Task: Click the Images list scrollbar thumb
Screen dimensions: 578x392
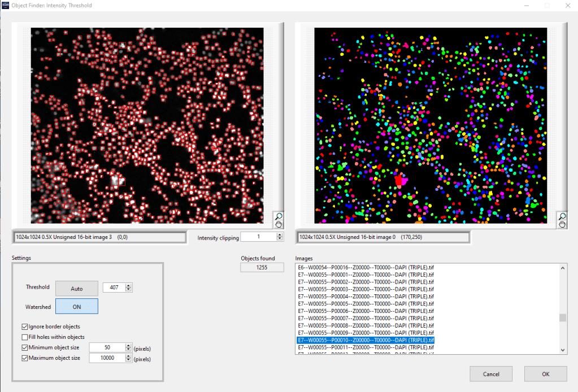Action: 562,317
